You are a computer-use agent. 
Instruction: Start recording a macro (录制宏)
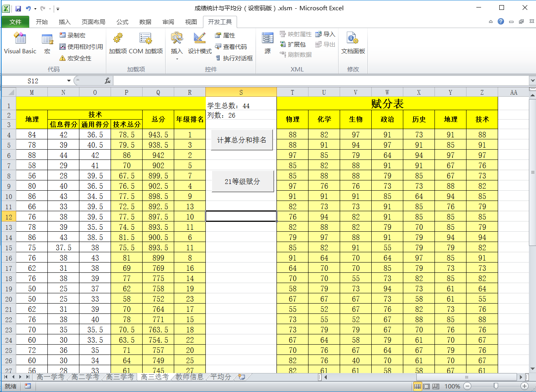click(72, 35)
